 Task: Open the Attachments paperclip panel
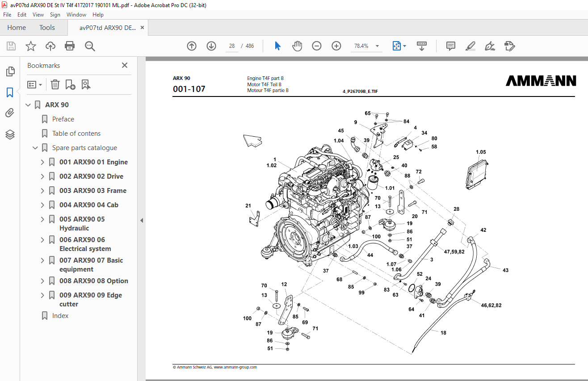[10, 113]
